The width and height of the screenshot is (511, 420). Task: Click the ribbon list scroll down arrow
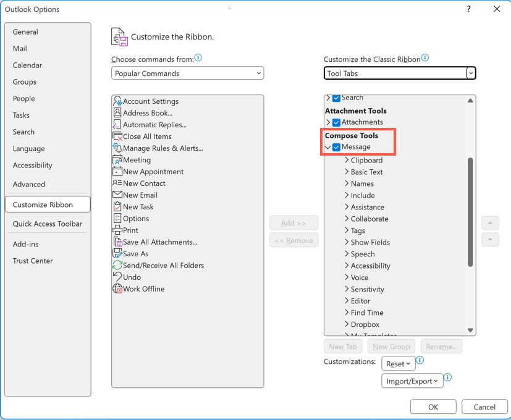coord(470,330)
